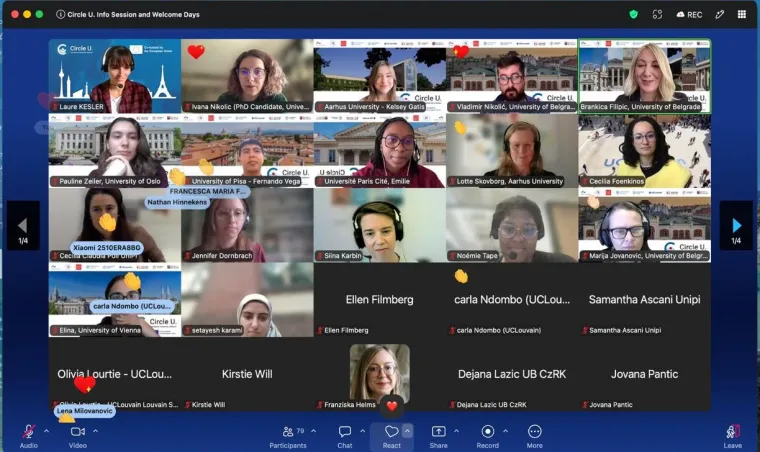Image resolution: width=760 pixels, height=452 pixels.
Task: Click the Xiaomi 2510ERA8BG name bubble
Action: [107, 248]
